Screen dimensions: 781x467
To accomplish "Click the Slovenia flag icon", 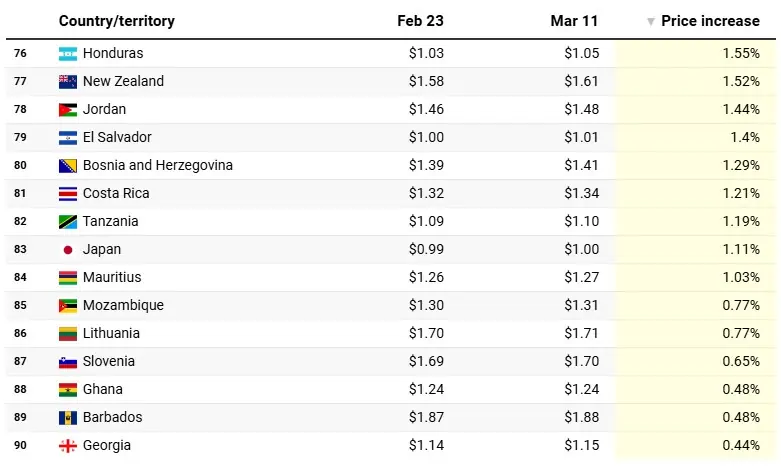I will (68, 361).
